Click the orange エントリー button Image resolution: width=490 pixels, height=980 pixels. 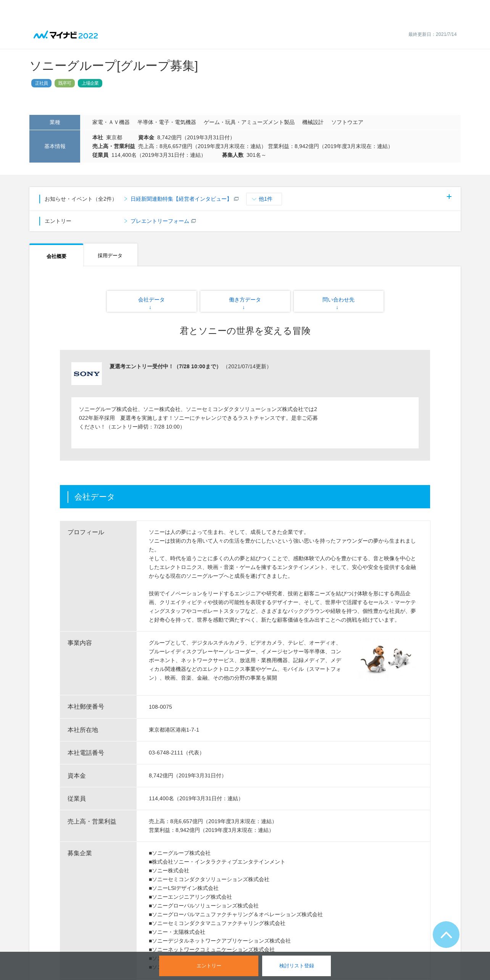coord(209,966)
